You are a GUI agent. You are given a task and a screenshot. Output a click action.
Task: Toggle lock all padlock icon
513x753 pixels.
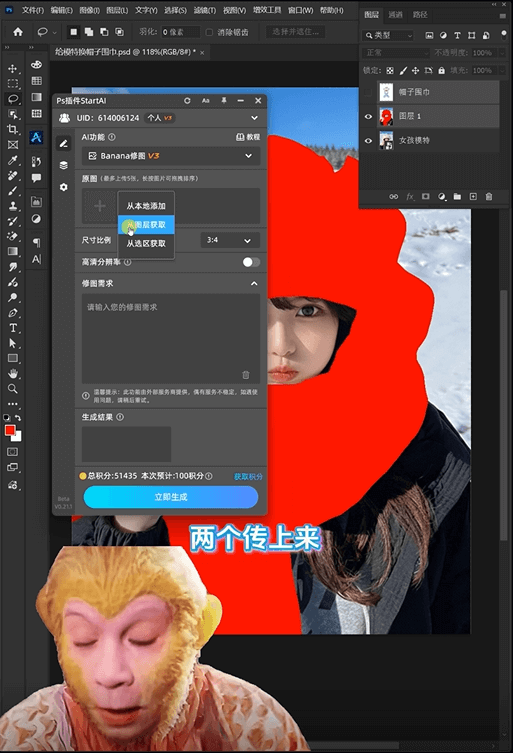(441, 71)
